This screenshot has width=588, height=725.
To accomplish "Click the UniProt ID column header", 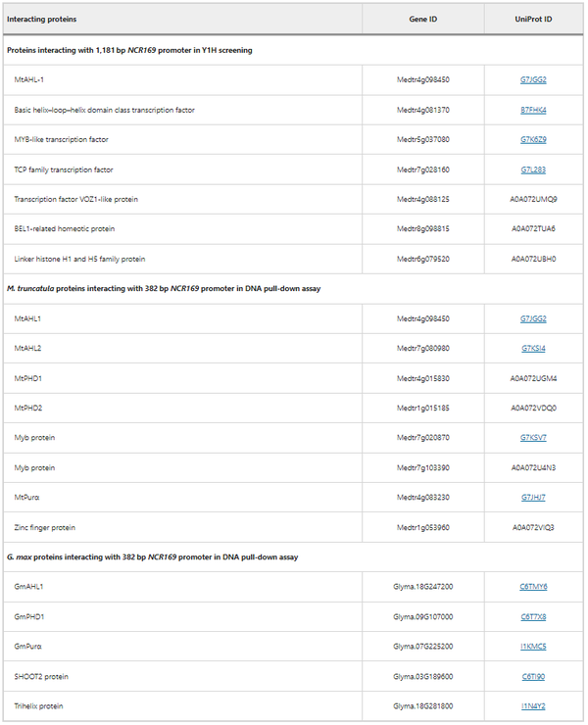I will point(533,19).
